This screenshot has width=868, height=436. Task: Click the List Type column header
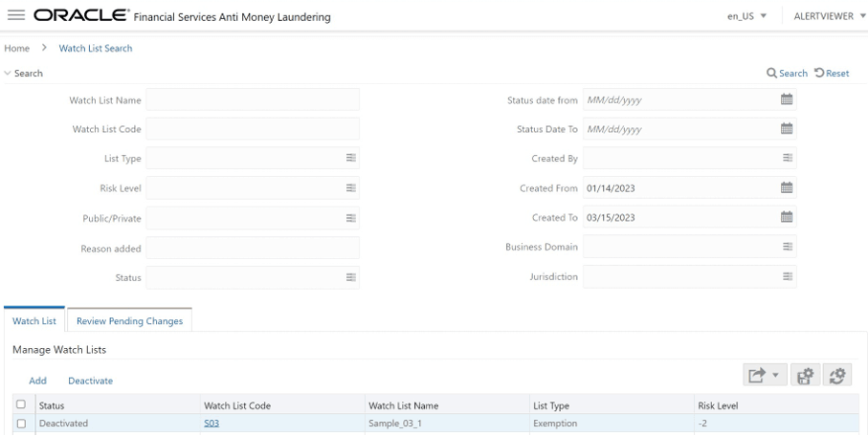coord(612,405)
